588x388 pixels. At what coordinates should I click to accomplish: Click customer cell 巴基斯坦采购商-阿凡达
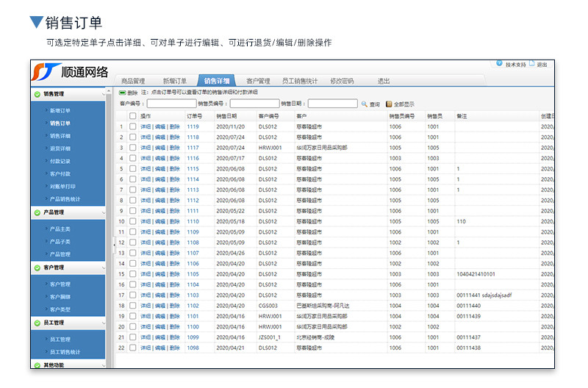[x=323, y=306]
